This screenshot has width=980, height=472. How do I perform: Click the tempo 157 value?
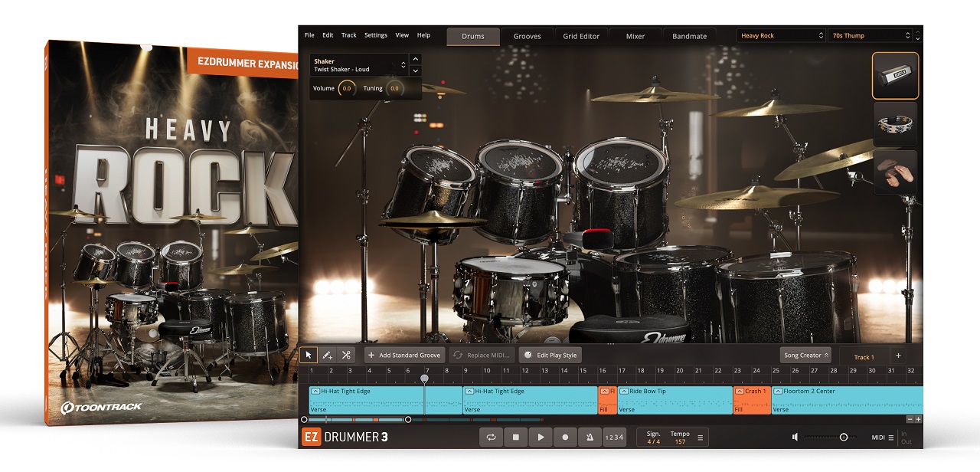coord(680,441)
